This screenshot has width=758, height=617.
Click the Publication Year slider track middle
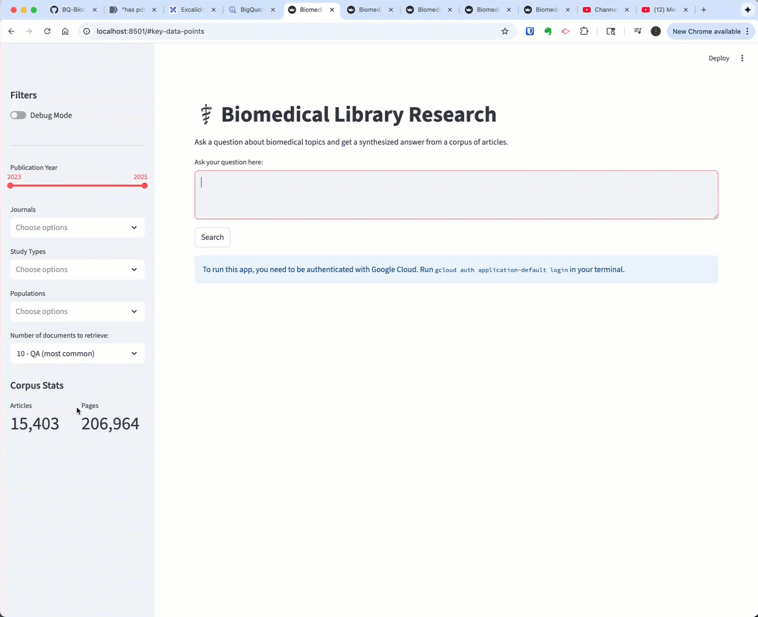coord(77,186)
